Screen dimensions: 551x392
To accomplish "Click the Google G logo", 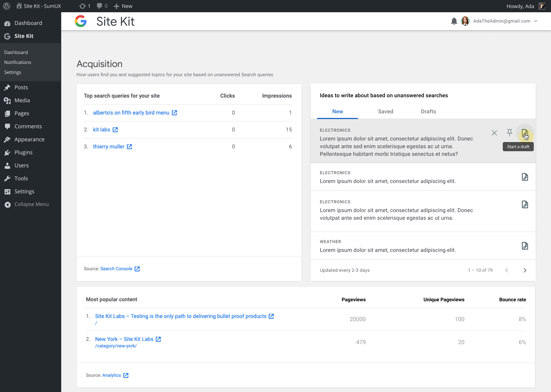I will click(81, 21).
